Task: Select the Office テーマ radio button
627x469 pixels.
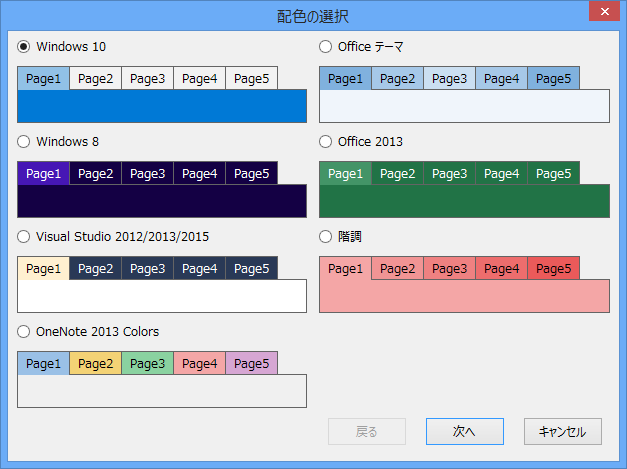Action: (x=326, y=46)
